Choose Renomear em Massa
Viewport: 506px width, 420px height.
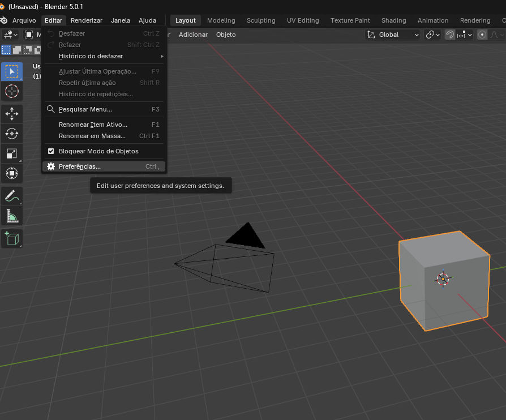click(x=104, y=136)
